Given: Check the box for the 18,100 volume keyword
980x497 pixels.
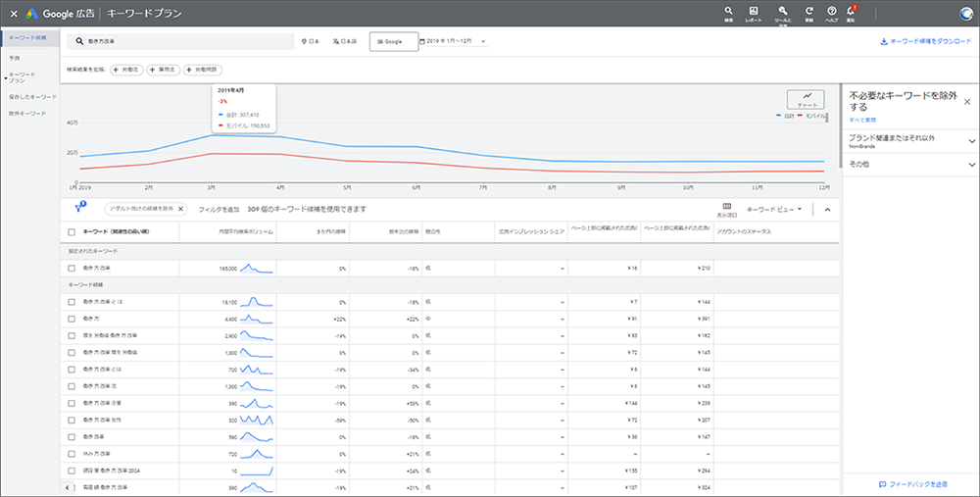Looking at the screenshot, I should click(72, 302).
